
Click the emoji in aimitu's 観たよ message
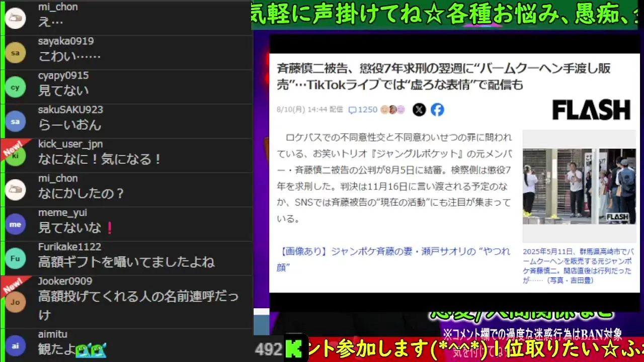[x=91, y=350]
